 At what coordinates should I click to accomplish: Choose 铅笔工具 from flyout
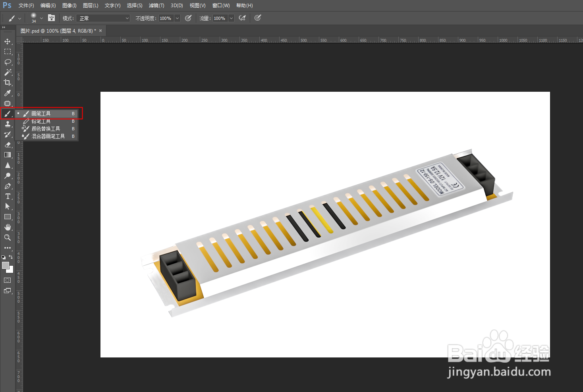pos(46,121)
